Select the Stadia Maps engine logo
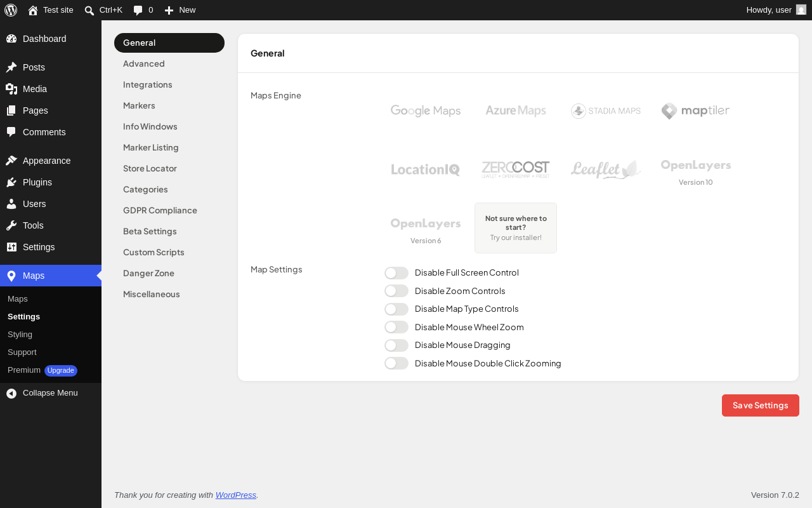The height and width of the screenshot is (508, 812). coord(606,111)
